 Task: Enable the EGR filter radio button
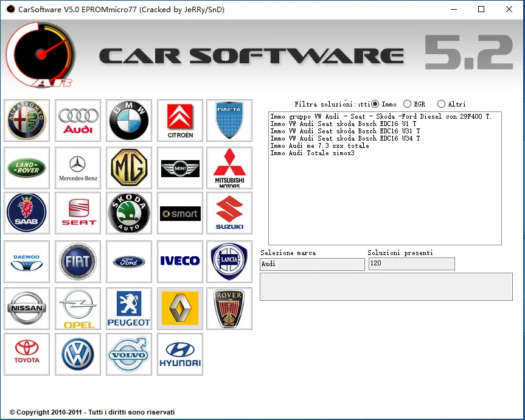(x=407, y=104)
